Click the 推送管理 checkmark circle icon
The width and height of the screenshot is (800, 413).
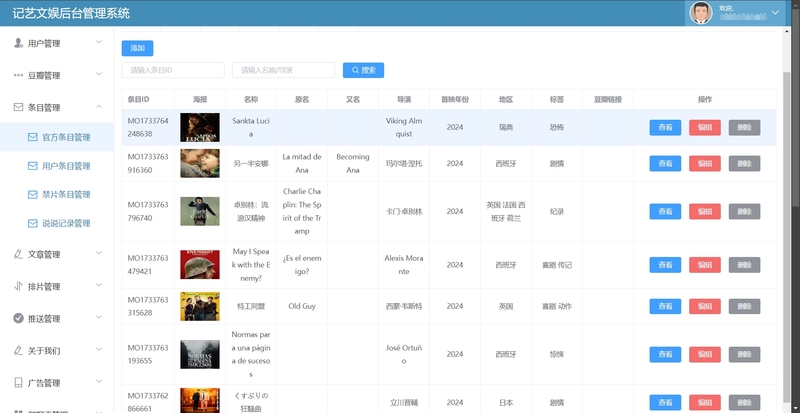pyautogui.click(x=18, y=318)
